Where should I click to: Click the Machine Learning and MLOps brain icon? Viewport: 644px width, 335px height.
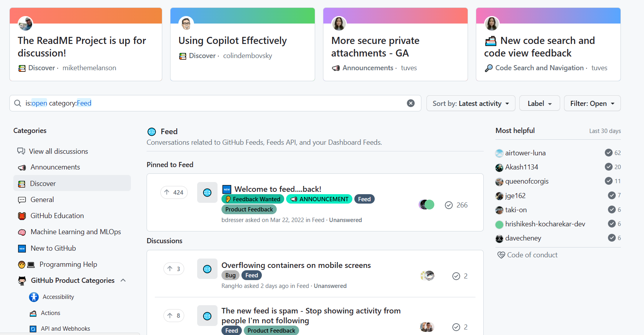tap(22, 232)
